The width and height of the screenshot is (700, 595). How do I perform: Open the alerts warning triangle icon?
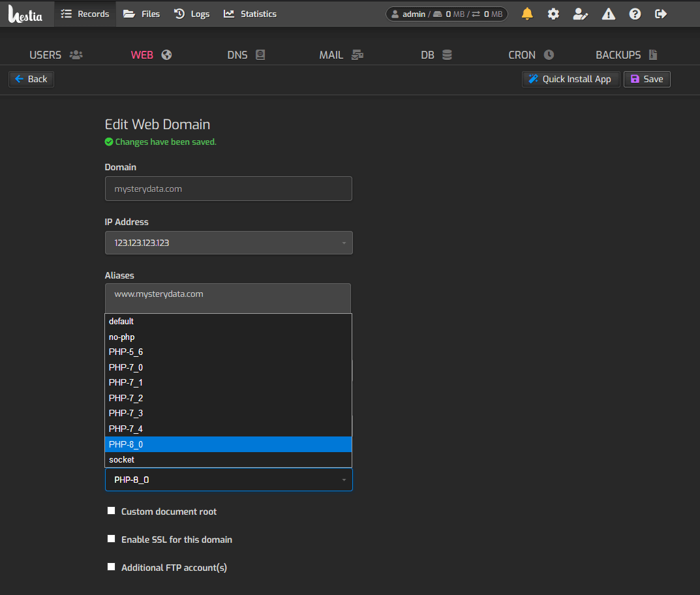(608, 13)
